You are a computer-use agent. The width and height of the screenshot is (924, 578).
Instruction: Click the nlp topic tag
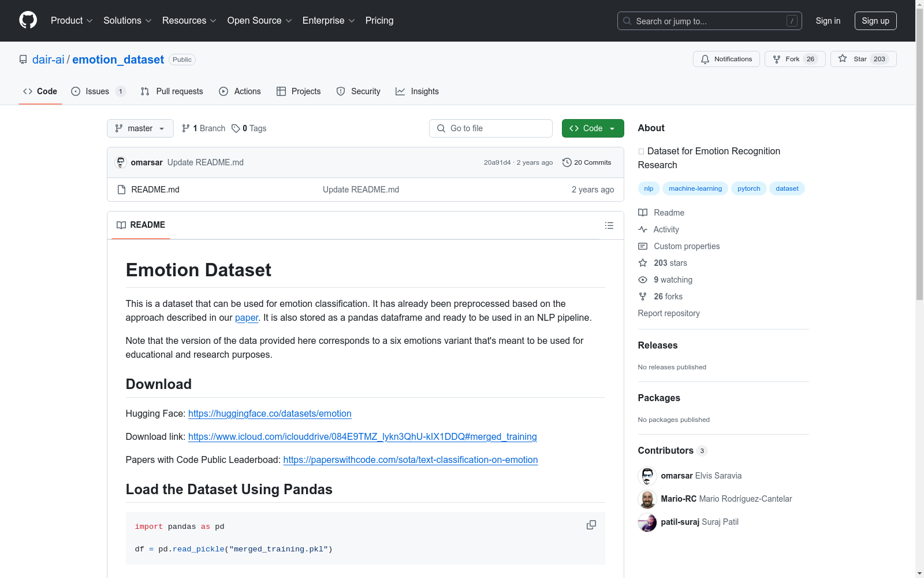click(649, 188)
